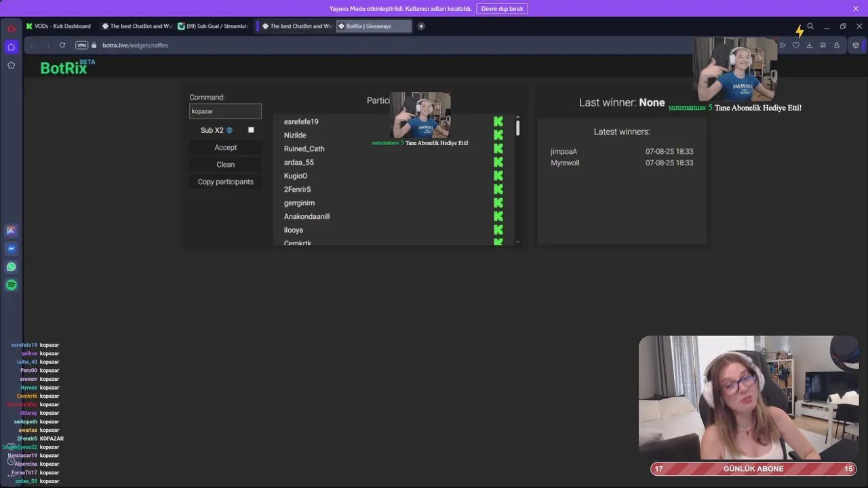Go forward in browser history
Screen dimensions: 868x488
(47, 45)
